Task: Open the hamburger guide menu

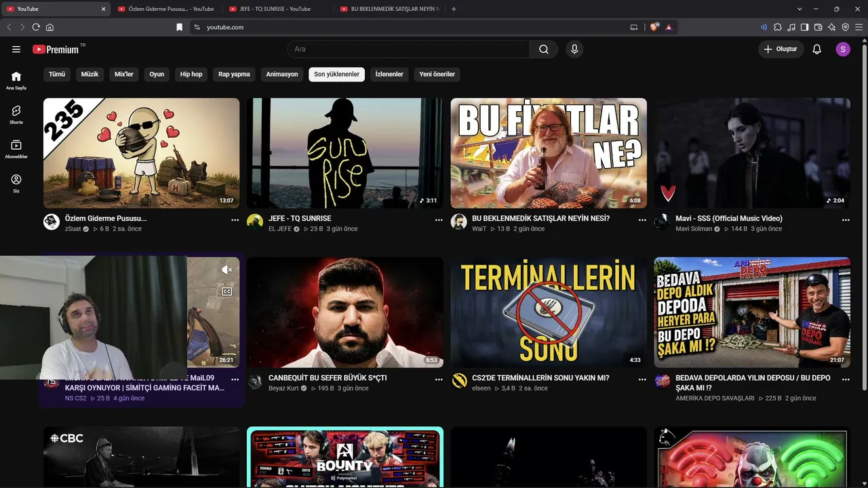Action: point(16,49)
